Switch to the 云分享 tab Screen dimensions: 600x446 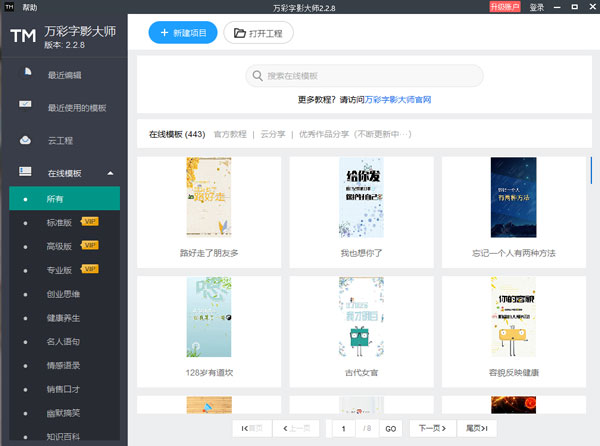[x=273, y=134]
